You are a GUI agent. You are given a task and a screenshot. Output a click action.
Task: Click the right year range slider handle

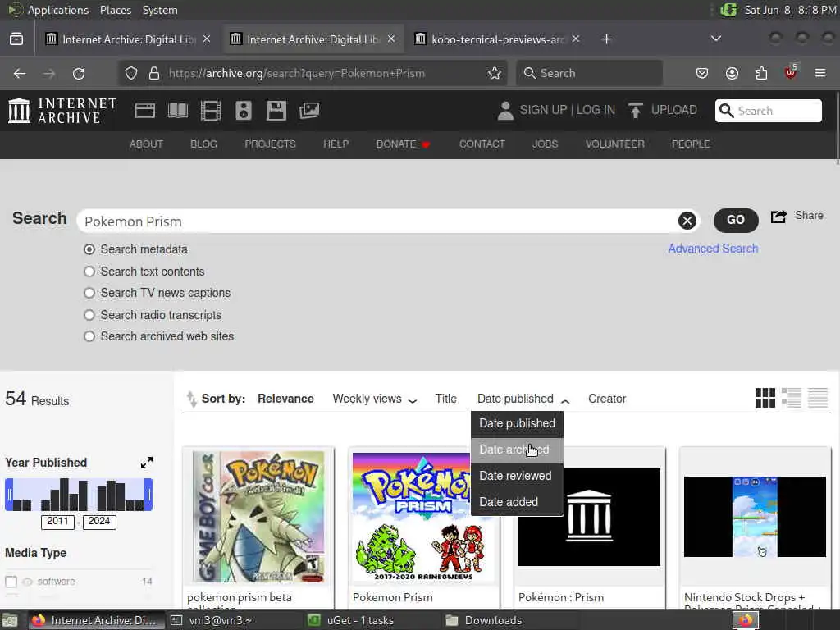[149, 495]
